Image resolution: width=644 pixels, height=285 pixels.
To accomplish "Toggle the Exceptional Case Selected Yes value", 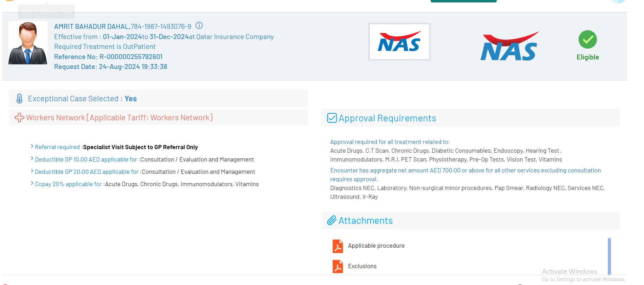I will (x=130, y=99).
